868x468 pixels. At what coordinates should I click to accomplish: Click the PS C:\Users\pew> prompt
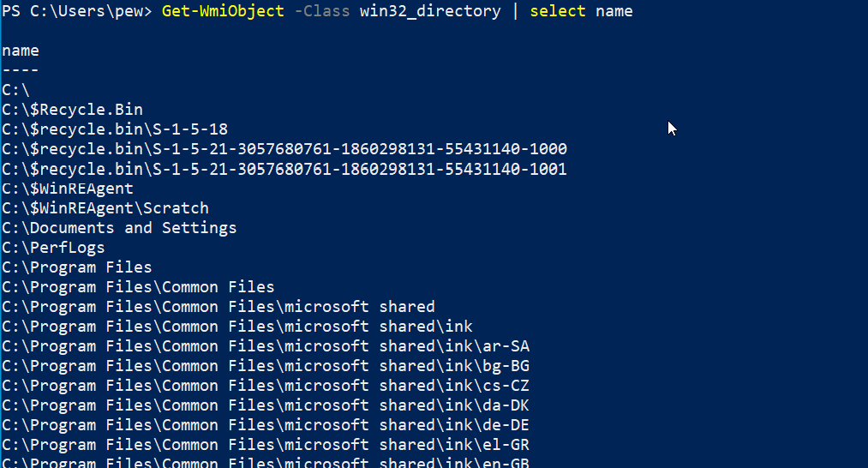pyautogui.click(x=76, y=11)
